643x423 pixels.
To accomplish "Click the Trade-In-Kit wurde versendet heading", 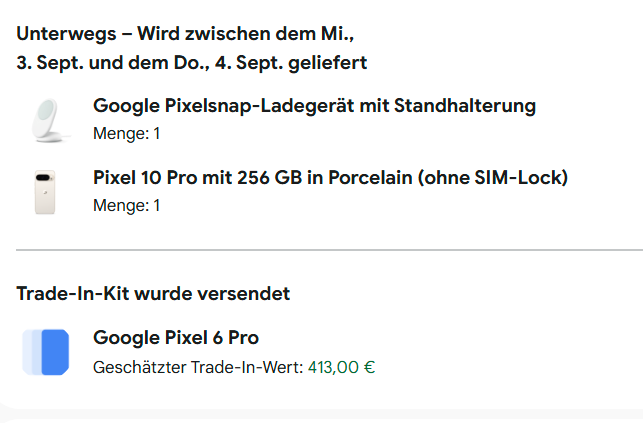I will [x=153, y=294].
